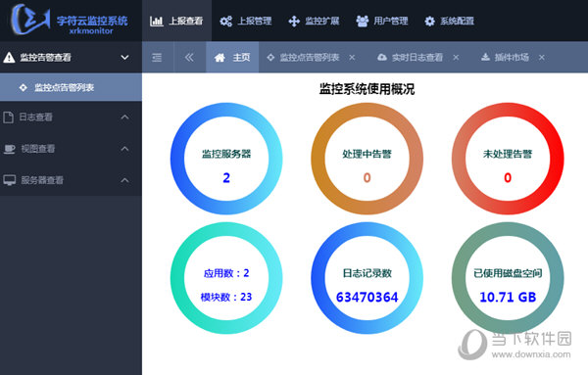Switch to the 实时日志查看 tab

coord(417,57)
